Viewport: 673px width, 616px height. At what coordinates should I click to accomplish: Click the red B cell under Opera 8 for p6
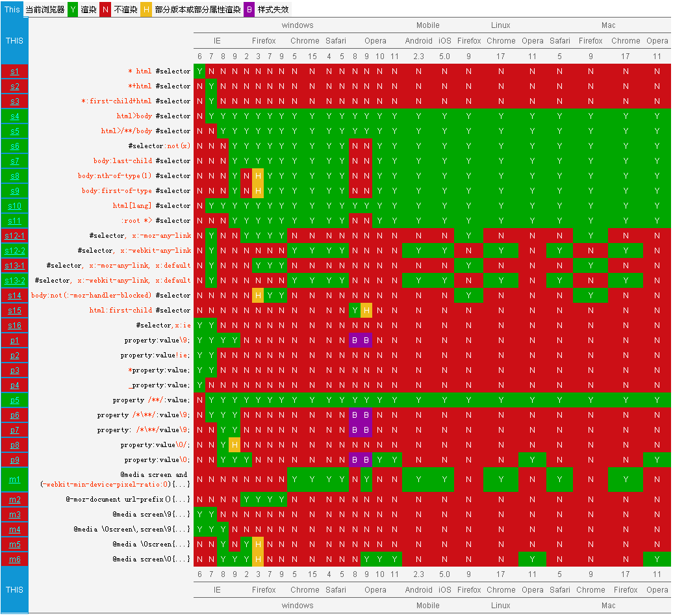tap(354, 415)
